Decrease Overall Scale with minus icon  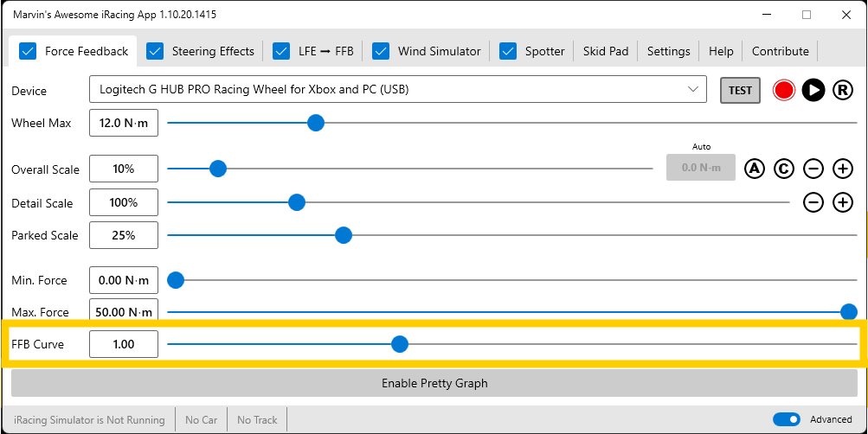pos(813,169)
